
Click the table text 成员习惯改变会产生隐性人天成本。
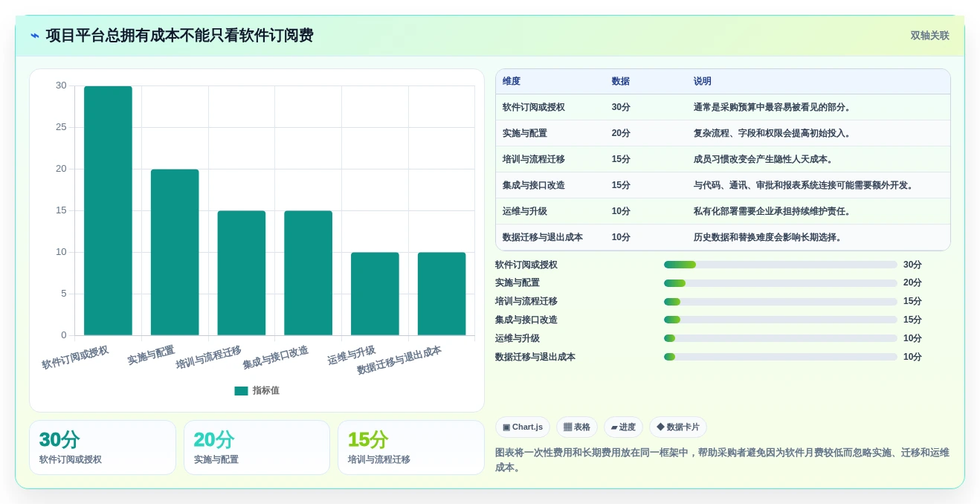pyautogui.click(x=765, y=159)
